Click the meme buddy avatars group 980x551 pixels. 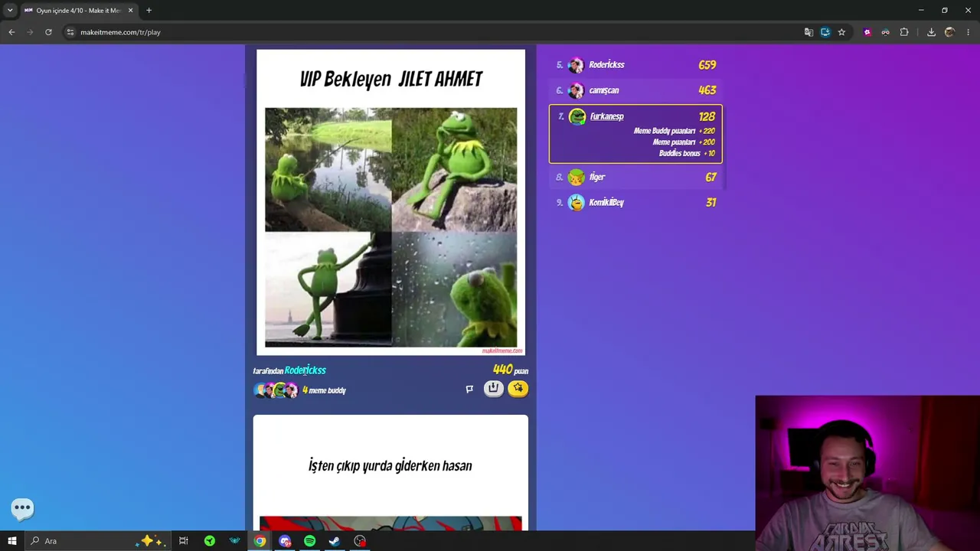pyautogui.click(x=276, y=390)
